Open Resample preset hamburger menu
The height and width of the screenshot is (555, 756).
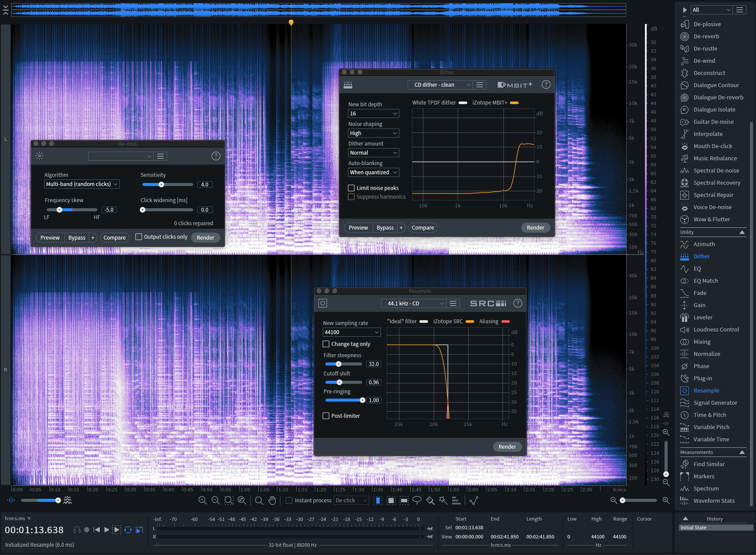(453, 304)
